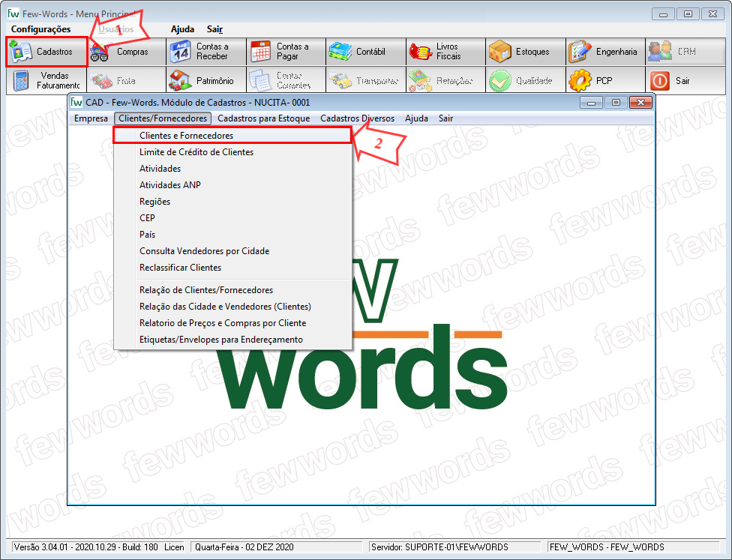Open the Compras module button

click(126, 51)
